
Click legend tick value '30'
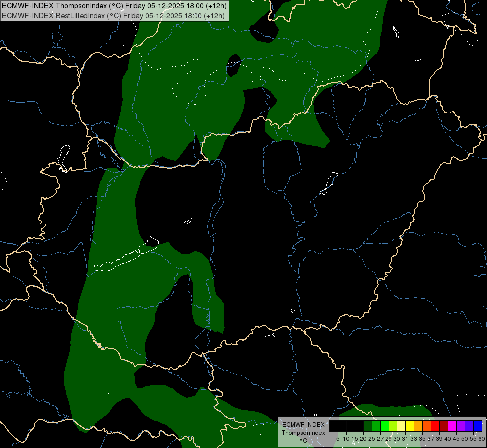point(397,439)
